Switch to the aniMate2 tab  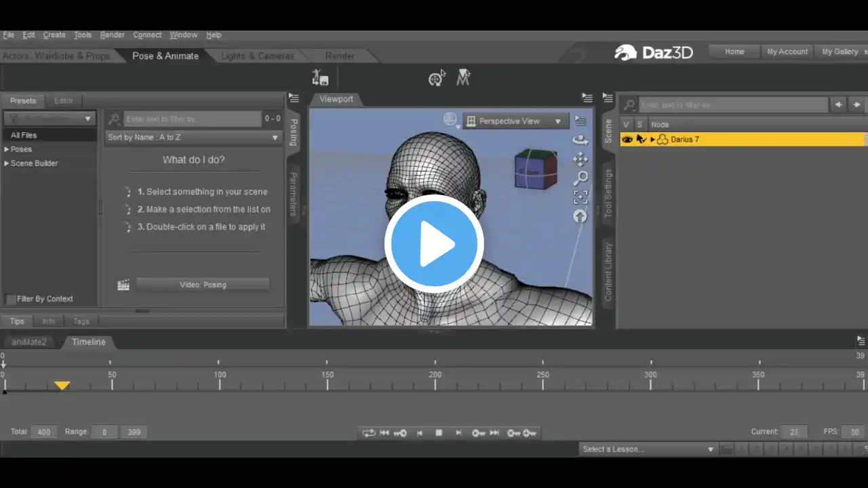29,342
